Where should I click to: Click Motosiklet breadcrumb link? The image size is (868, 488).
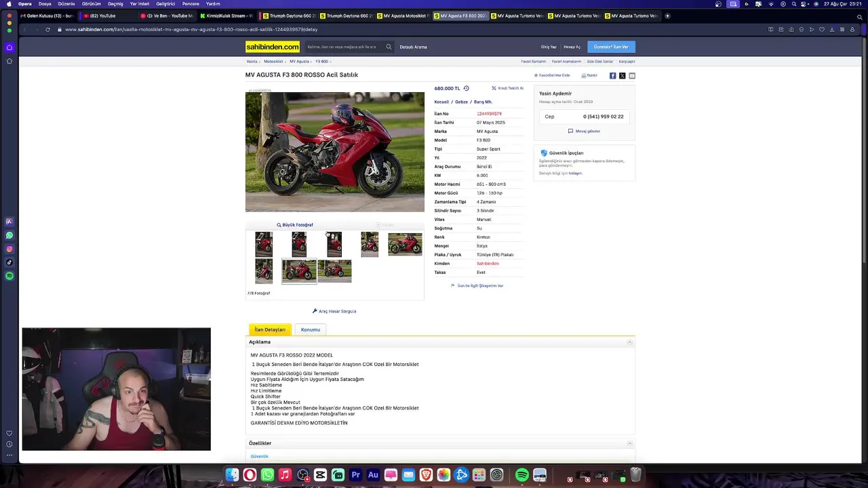click(273, 62)
